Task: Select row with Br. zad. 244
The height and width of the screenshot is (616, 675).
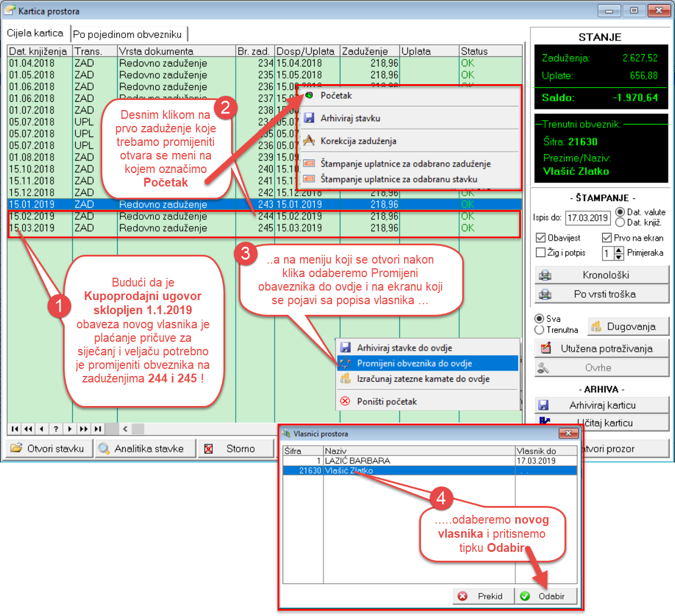Action: pos(265,216)
